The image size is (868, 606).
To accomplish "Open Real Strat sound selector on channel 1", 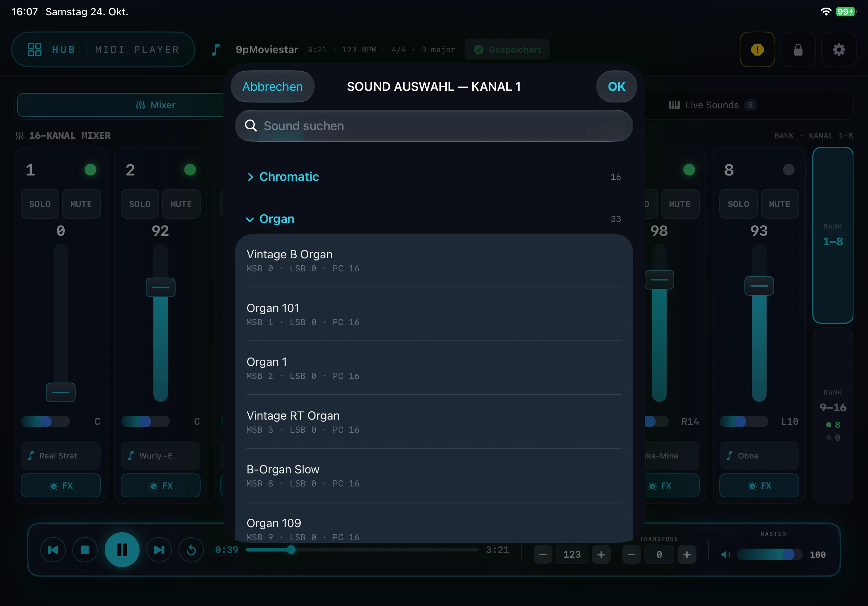I will coord(61,456).
